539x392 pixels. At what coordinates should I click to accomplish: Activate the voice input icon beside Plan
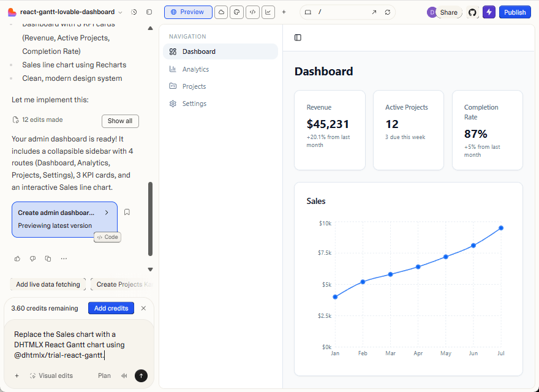pyautogui.click(x=125, y=375)
